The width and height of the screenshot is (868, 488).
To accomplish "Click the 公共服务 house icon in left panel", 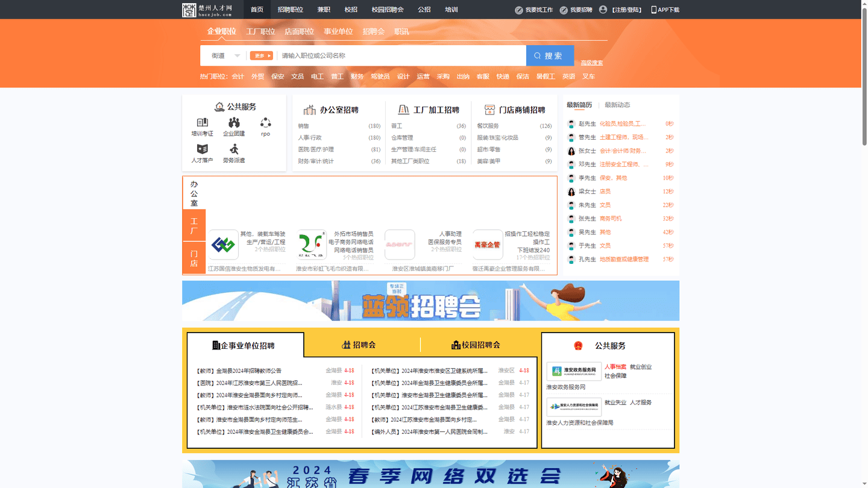I will 220,107.
